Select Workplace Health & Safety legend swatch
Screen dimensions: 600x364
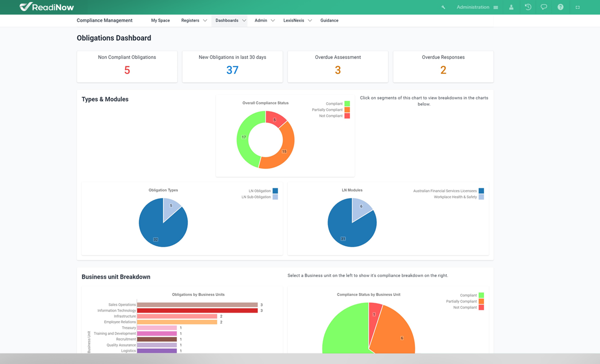tap(482, 197)
